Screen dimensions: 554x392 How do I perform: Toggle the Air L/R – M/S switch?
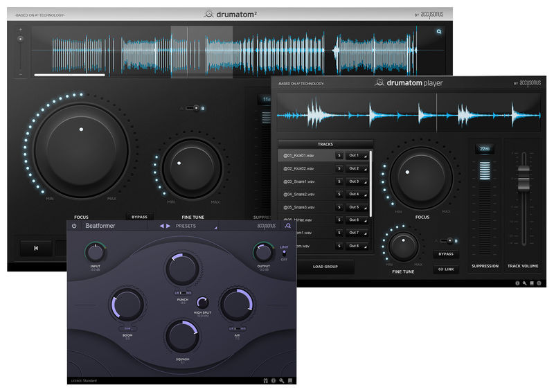(x=237, y=329)
